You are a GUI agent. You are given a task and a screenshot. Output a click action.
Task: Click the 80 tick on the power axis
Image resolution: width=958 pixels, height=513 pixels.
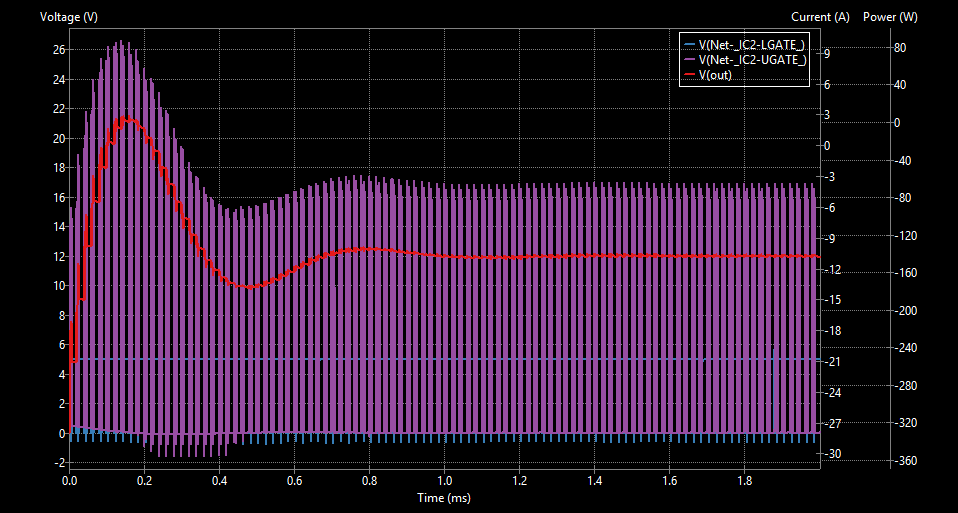tap(899, 47)
